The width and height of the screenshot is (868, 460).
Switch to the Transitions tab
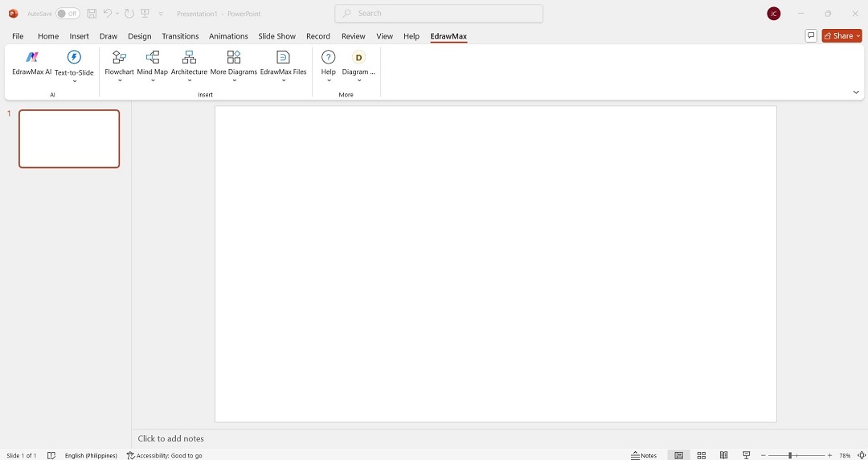click(x=180, y=36)
